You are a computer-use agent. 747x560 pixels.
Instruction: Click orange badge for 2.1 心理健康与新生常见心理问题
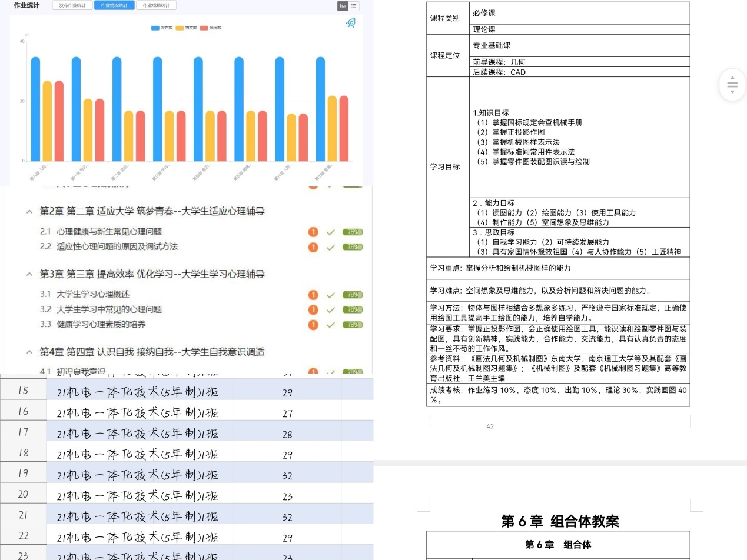click(313, 232)
